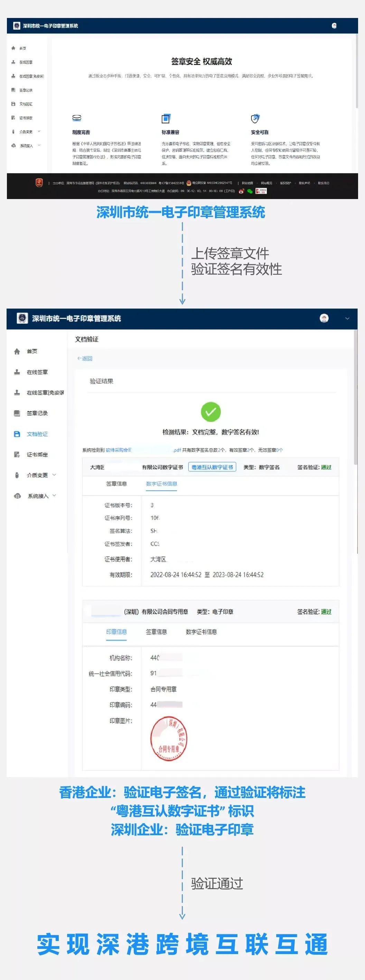The width and height of the screenshot is (365, 980).
Task: Click the user avatar in lower header
Action: point(324,318)
